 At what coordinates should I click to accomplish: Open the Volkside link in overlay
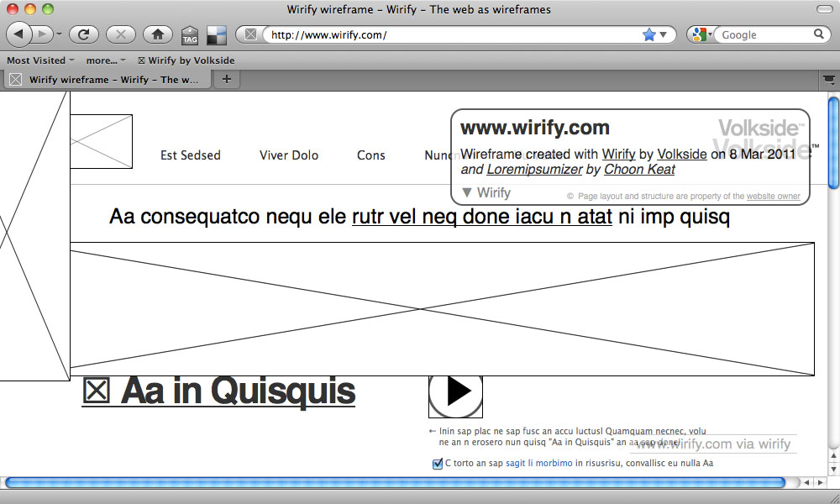pos(681,154)
